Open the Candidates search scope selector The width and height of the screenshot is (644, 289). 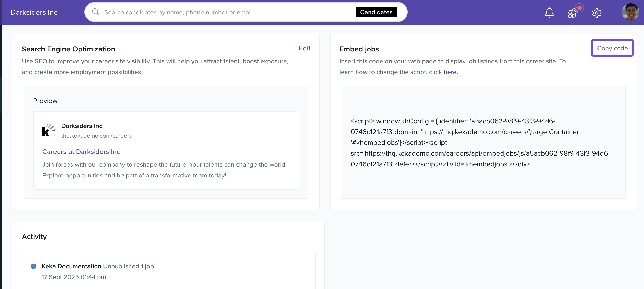(376, 12)
